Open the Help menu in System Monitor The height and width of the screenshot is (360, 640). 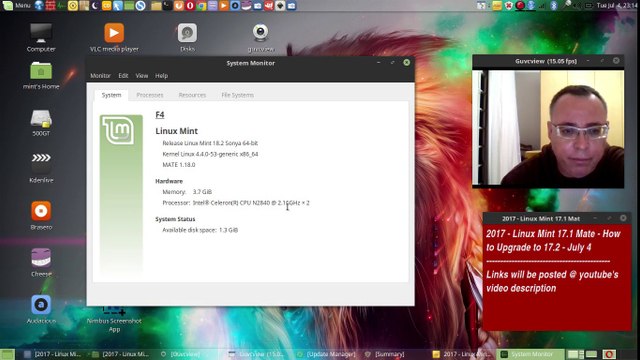coord(162,76)
